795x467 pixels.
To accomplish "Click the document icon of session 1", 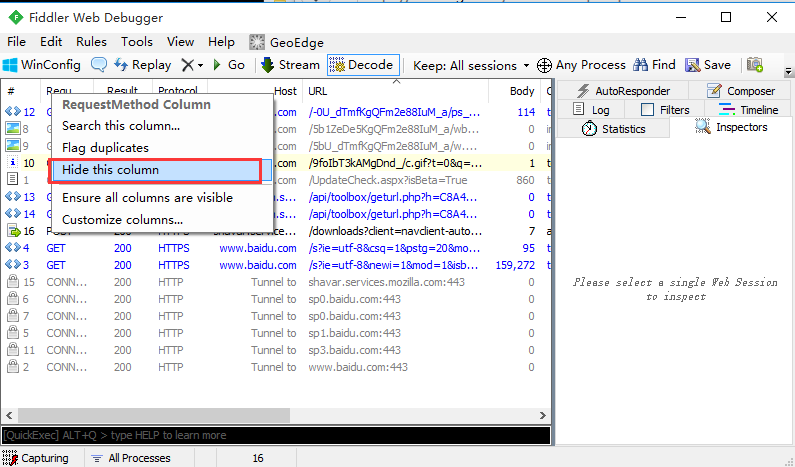I will point(13,179).
